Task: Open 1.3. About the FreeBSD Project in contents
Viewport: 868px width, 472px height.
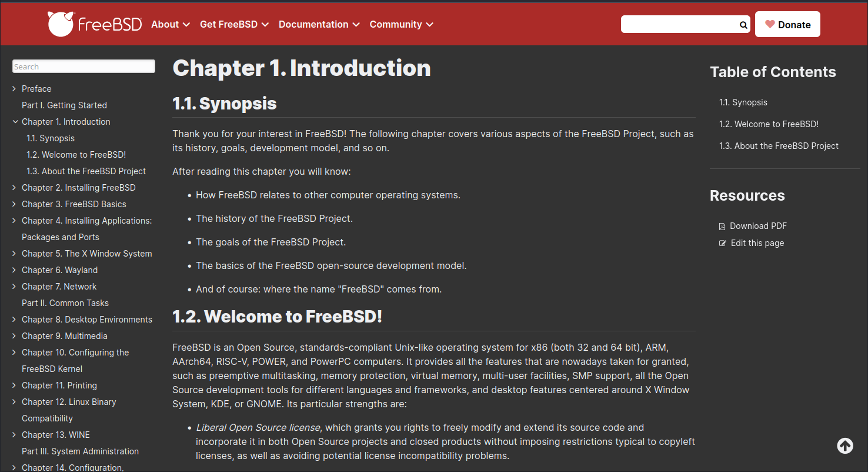Action: click(x=779, y=146)
